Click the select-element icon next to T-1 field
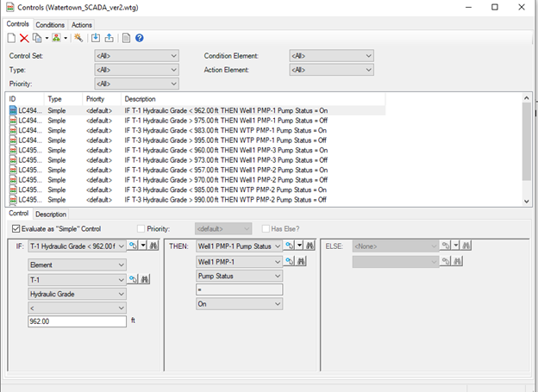 (x=133, y=279)
